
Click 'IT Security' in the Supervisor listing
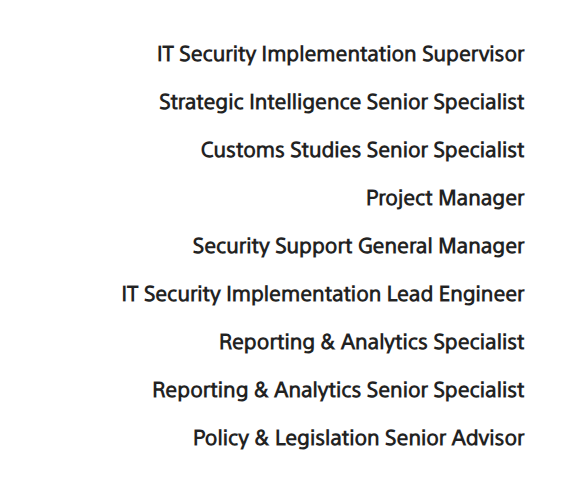coord(206,54)
